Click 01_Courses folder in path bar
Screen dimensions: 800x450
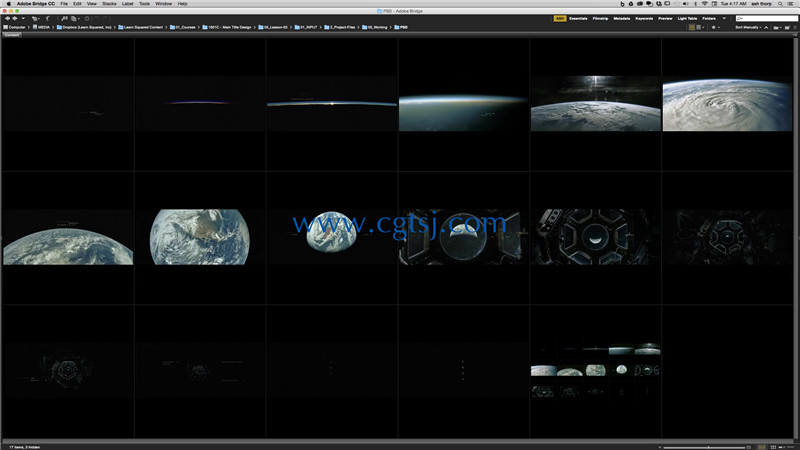pos(183,27)
